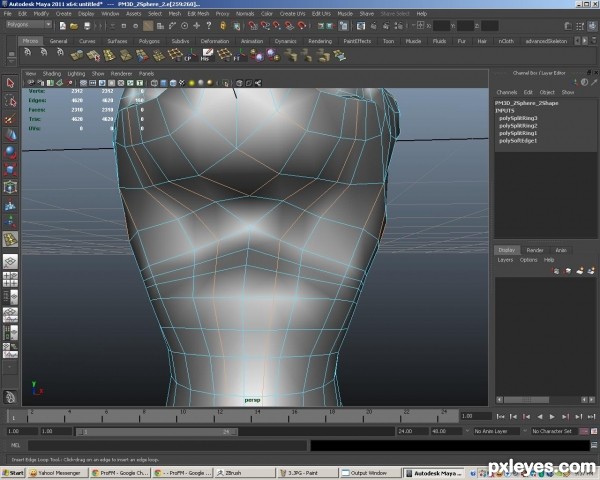Screen dimensions: 600x480
Task: Go to start of playback range
Action: click(500, 416)
